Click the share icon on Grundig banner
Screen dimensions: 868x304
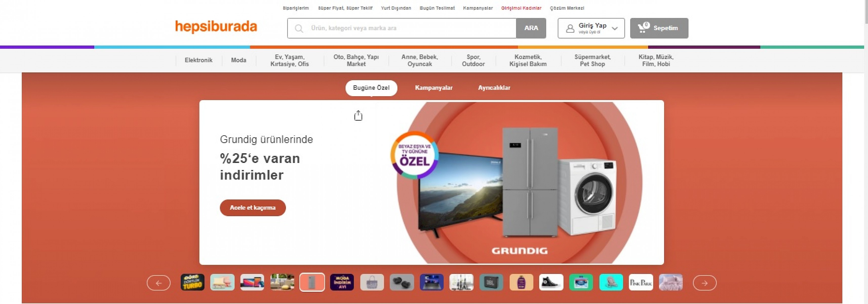(358, 115)
